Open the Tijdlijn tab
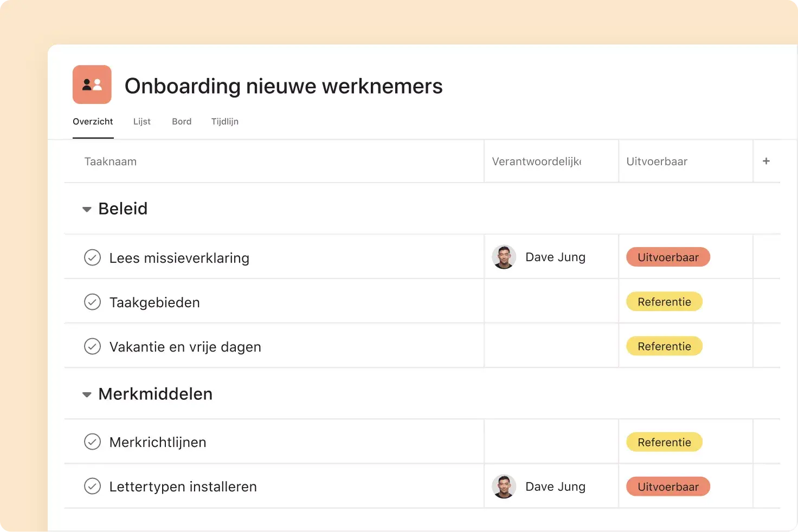Viewport: 798px width, 532px height. pos(224,121)
